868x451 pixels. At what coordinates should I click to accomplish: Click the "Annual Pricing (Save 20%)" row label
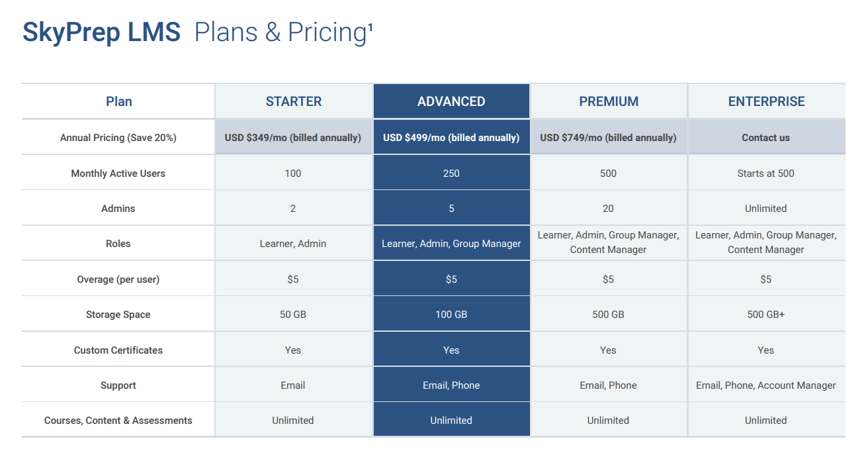tap(118, 138)
